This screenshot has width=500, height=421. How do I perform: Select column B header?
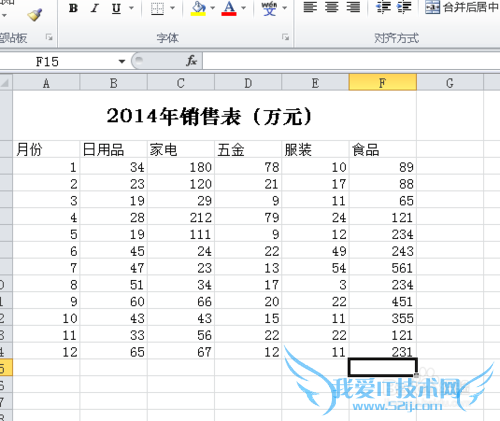[x=114, y=83]
